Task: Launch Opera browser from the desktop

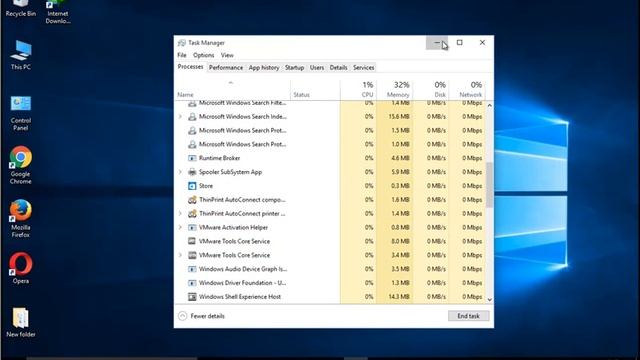Action: click(21, 268)
